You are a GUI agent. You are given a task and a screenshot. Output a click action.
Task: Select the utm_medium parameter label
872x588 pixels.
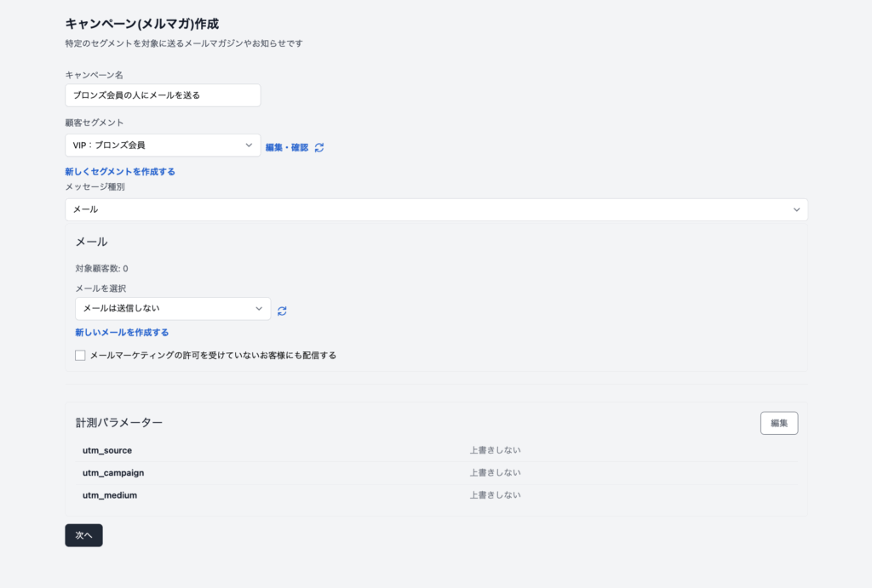(x=110, y=494)
